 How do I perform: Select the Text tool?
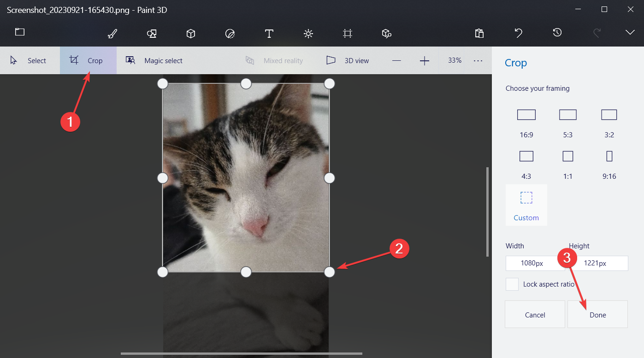[x=269, y=33]
